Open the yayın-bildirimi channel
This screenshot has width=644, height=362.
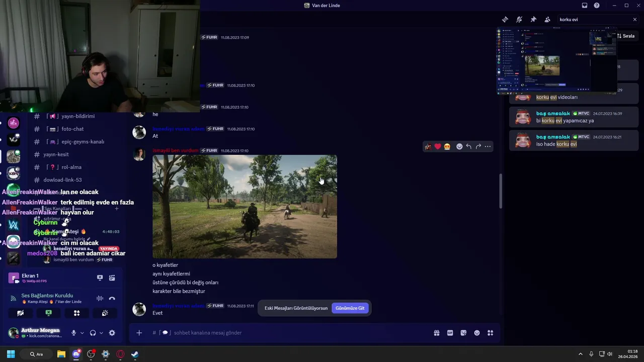click(x=77, y=116)
